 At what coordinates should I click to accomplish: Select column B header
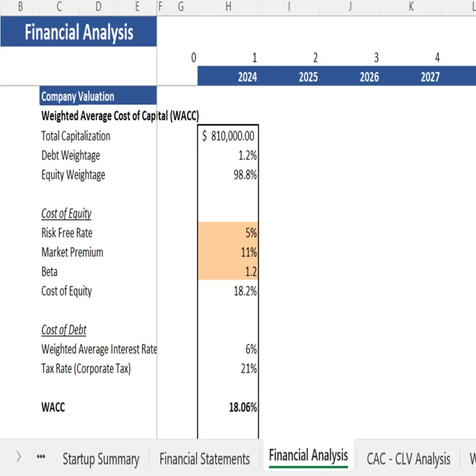pyautogui.click(x=21, y=8)
